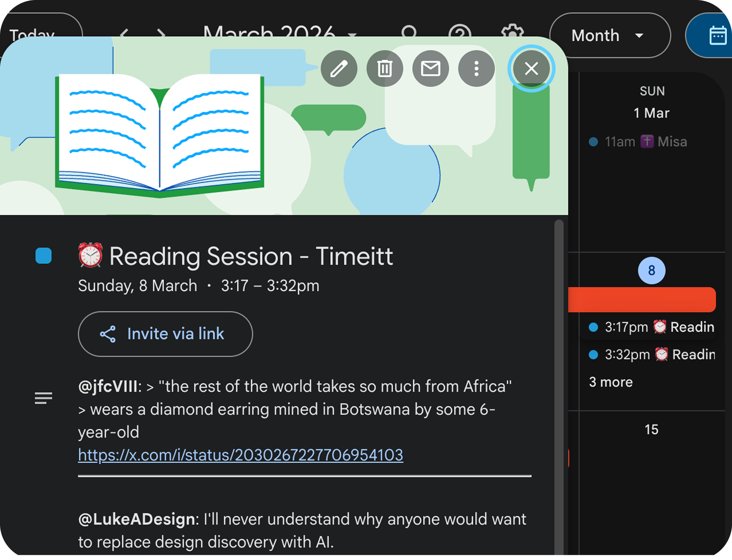Edit the Reading Session event
Viewport: 732px width, 560px height.
339,69
